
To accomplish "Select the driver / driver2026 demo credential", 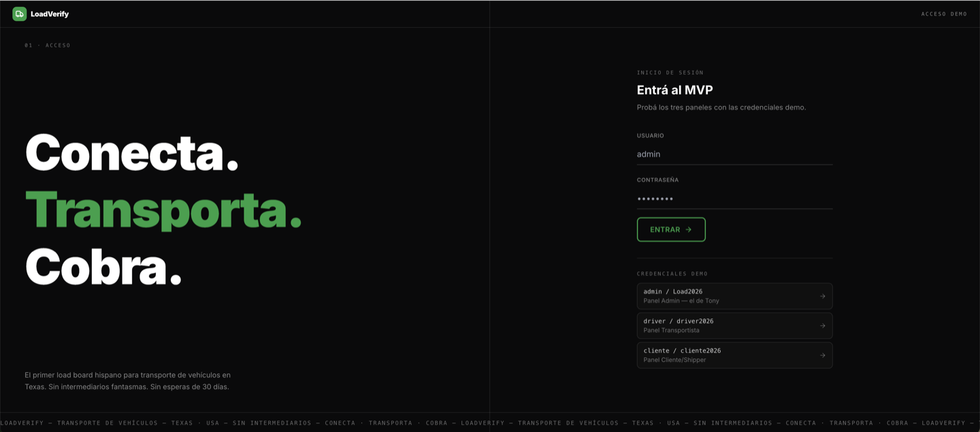I will point(734,326).
